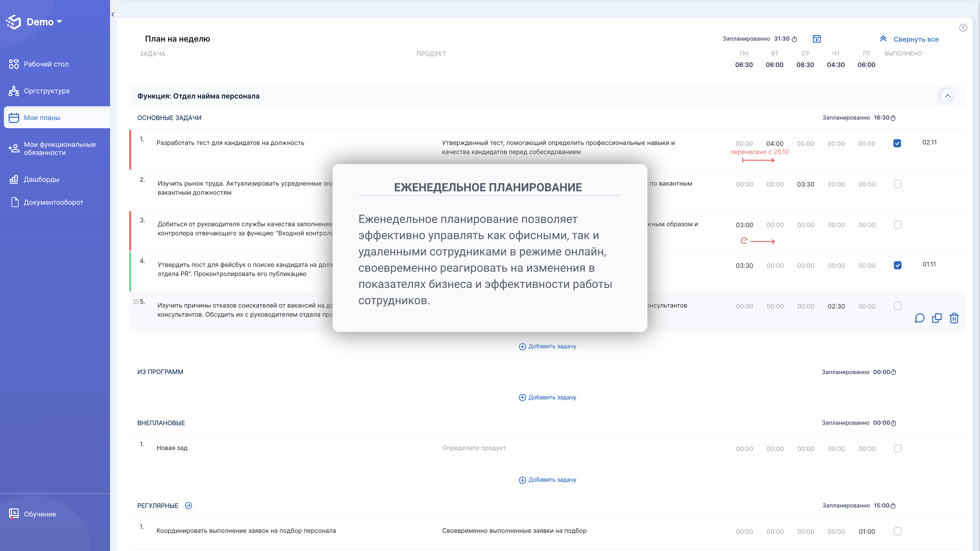Go to Оргструктура section

[x=47, y=91]
